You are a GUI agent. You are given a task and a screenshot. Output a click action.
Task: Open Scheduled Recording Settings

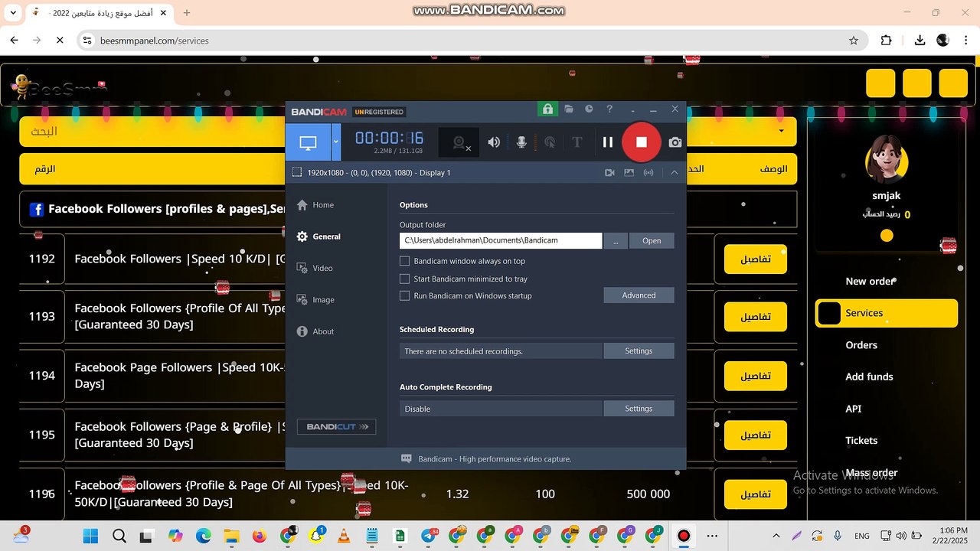point(639,351)
